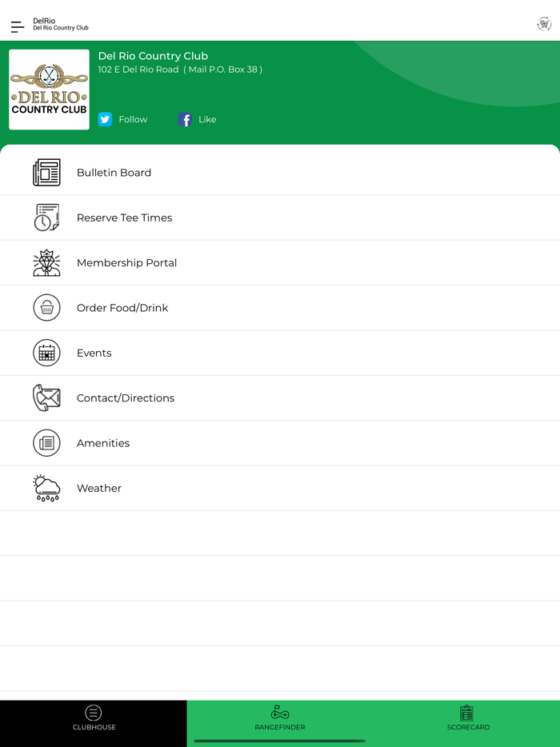Open the Amenities page
The height and width of the screenshot is (747, 560).
[x=280, y=443]
